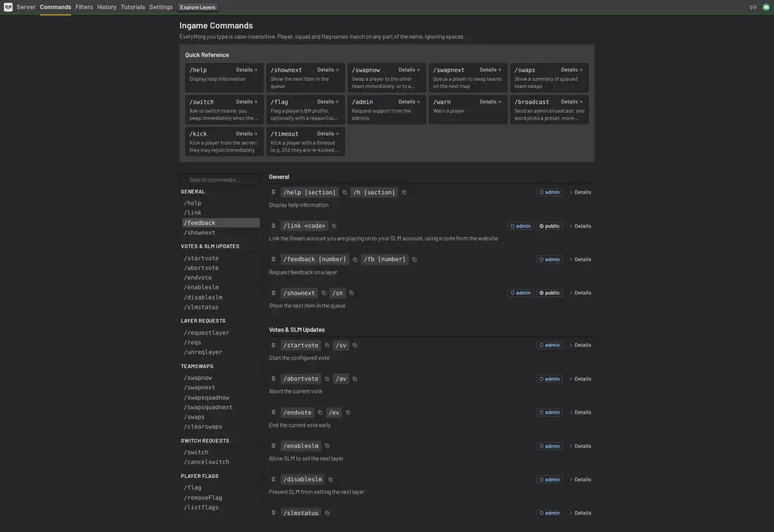Open the Filters tab
This screenshot has width=774, height=532.
84,7
